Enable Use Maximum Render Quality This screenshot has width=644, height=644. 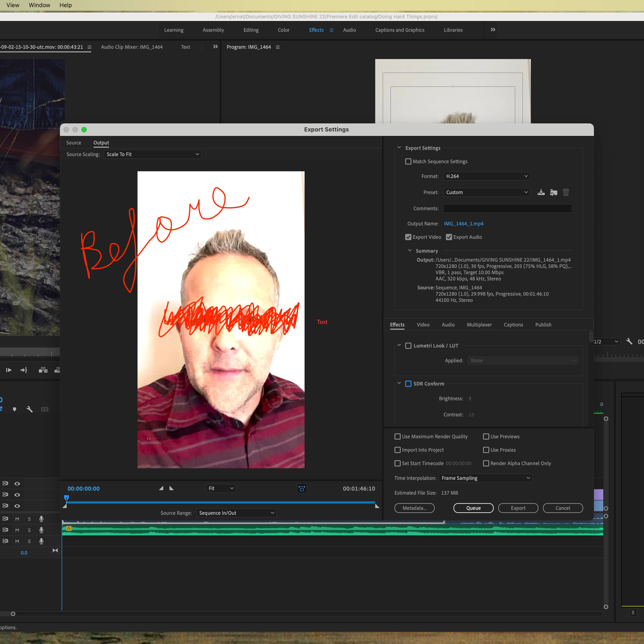coord(398,436)
